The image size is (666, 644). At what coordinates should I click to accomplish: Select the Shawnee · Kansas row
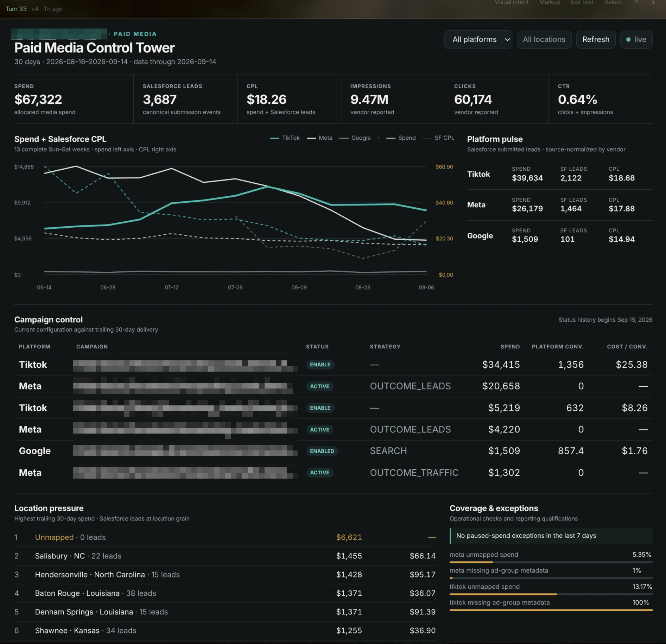tap(225, 631)
